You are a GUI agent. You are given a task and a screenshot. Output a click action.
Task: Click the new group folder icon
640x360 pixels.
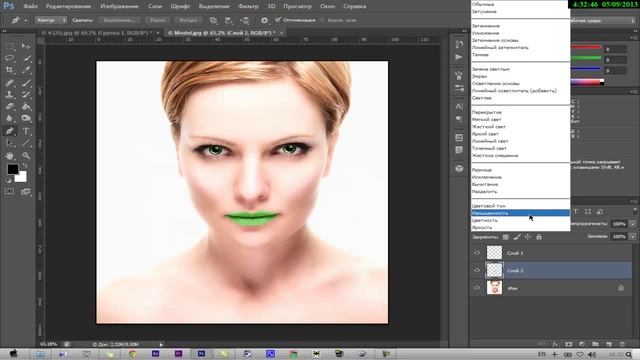pos(595,344)
